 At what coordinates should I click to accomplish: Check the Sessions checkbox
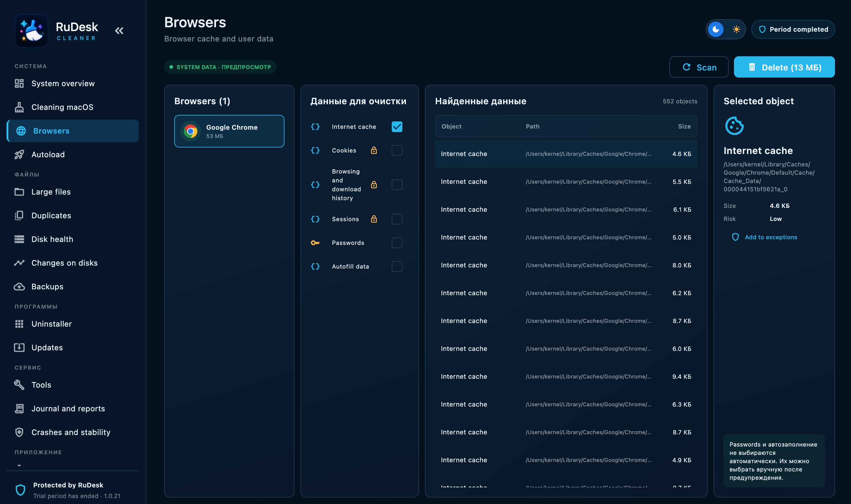[397, 219]
